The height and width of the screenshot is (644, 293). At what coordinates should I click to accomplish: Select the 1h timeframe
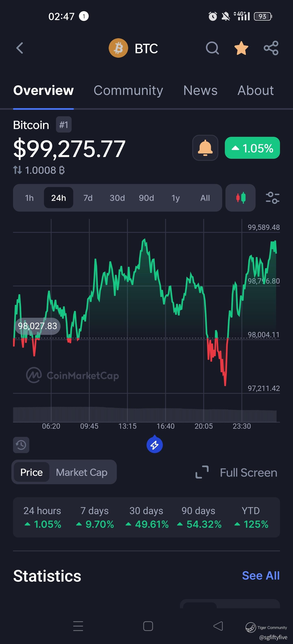pyautogui.click(x=29, y=198)
